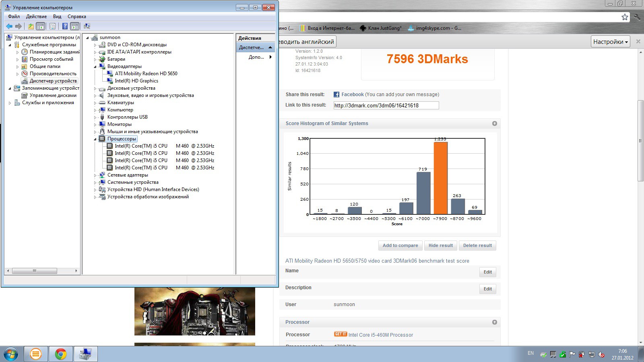Screen dimensions: 644x362
Task: Click the Delete result button
Action: click(x=477, y=245)
